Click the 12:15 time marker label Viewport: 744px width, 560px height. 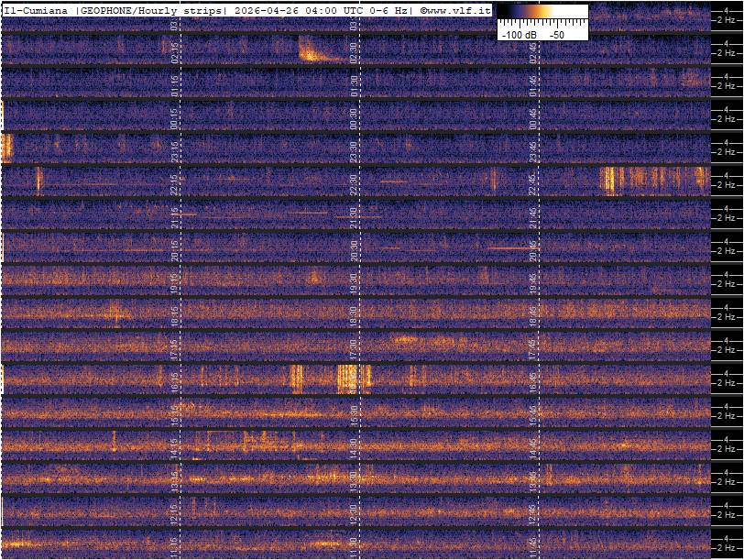pos(175,511)
